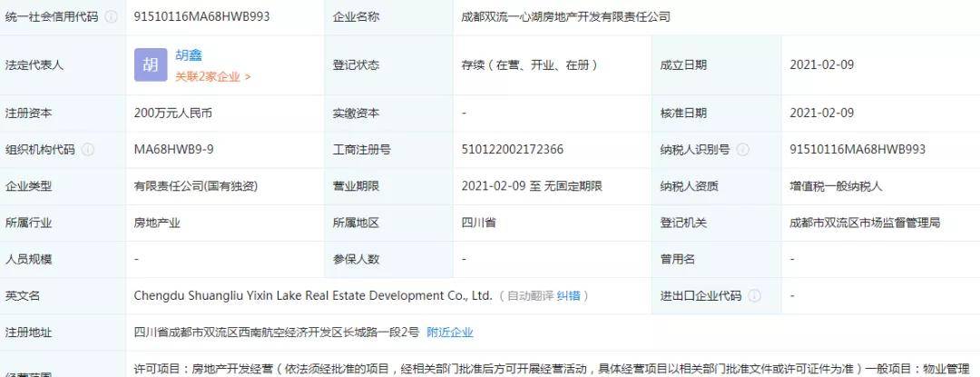Viewport: 980px width, 377px height.
Task: Click the 曾用名 label cell
Action: [716, 259]
